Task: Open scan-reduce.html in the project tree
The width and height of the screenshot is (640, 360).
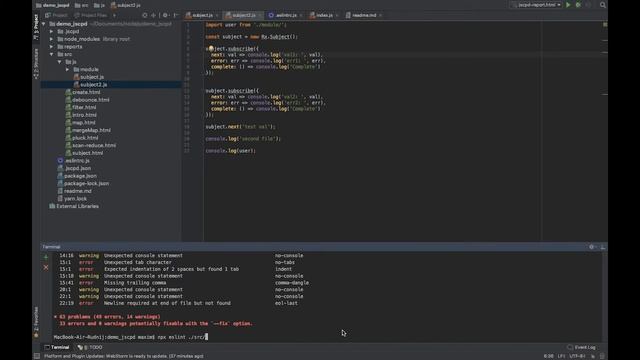Action: pos(91,145)
